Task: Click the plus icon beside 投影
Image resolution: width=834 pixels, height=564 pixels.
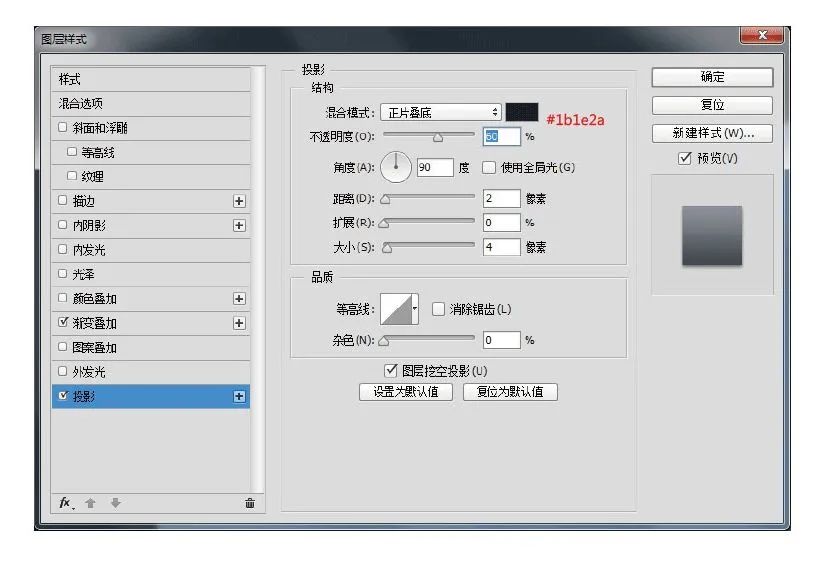Action: 239,396
